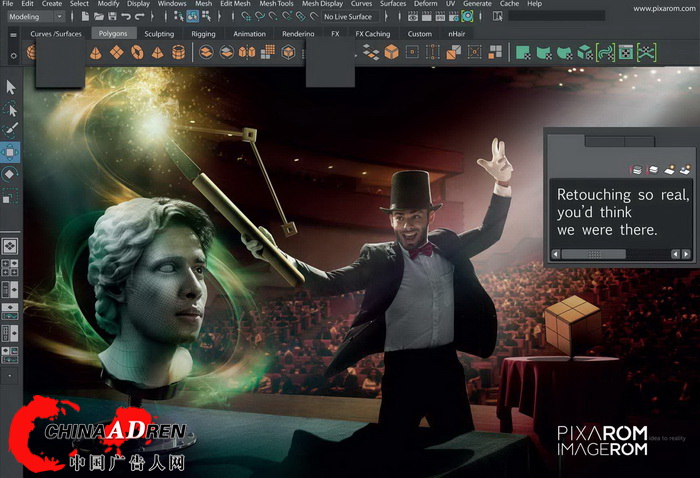Toggle the single-pane perspective layout
700x478 pixels.
(x=10, y=245)
